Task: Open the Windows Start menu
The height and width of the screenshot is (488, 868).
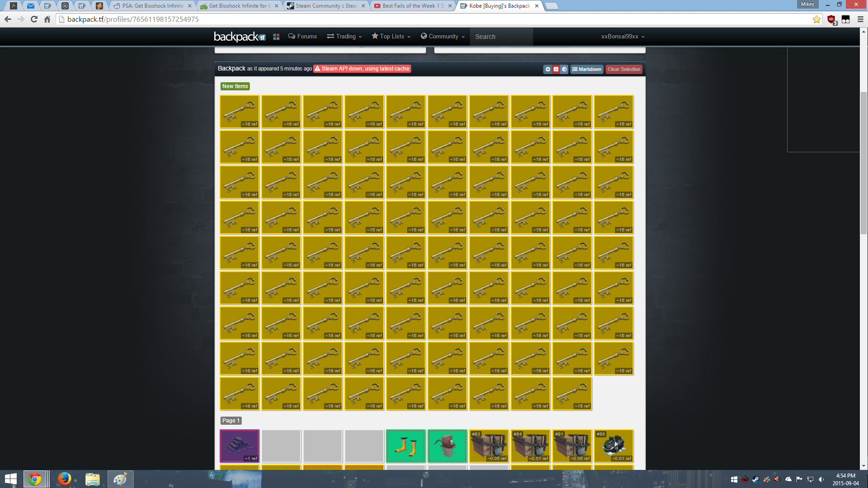Action: [10, 479]
